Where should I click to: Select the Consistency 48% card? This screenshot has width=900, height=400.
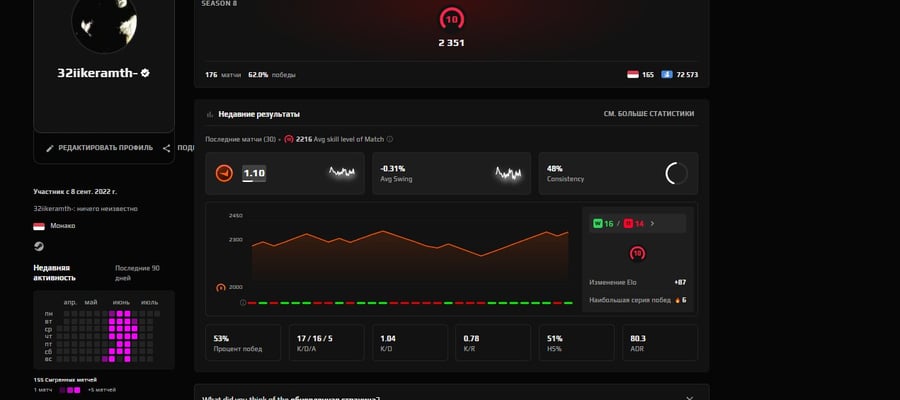pyautogui.click(x=618, y=173)
